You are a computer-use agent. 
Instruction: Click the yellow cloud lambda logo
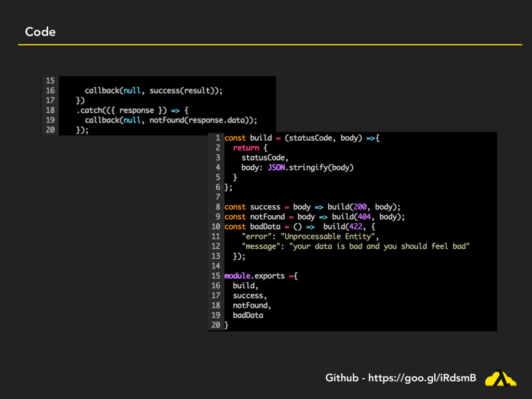(500, 378)
